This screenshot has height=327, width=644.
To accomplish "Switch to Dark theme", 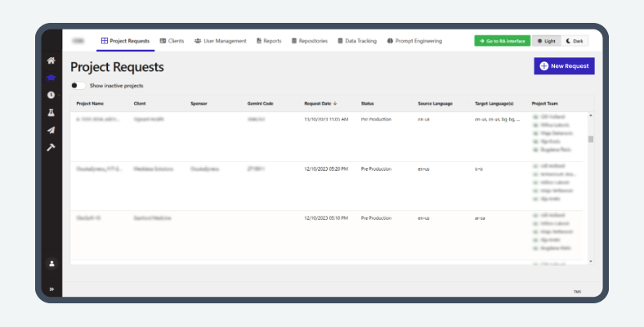I will (575, 41).
